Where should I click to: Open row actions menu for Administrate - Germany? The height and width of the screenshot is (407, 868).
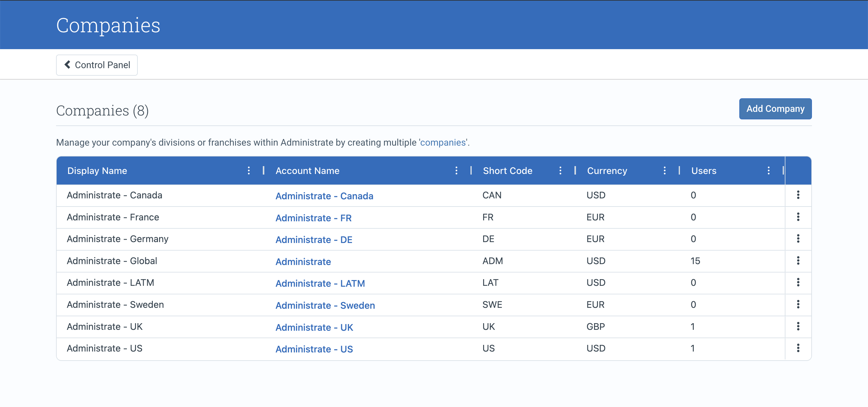(x=798, y=238)
